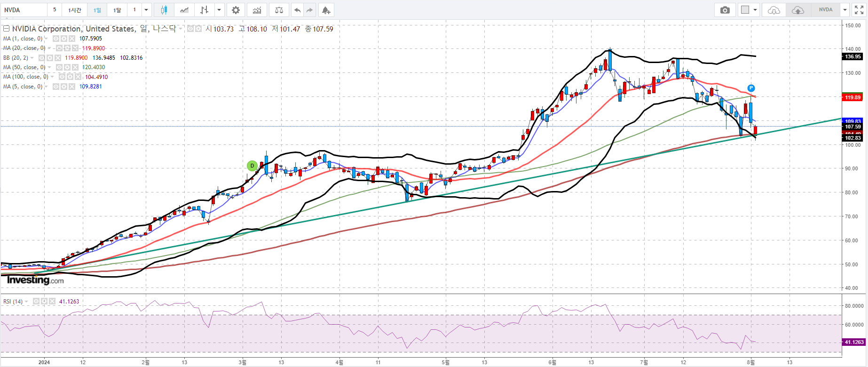The image size is (868, 367).
Task: Create a price alert with bell icon
Action: (x=326, y=10)
